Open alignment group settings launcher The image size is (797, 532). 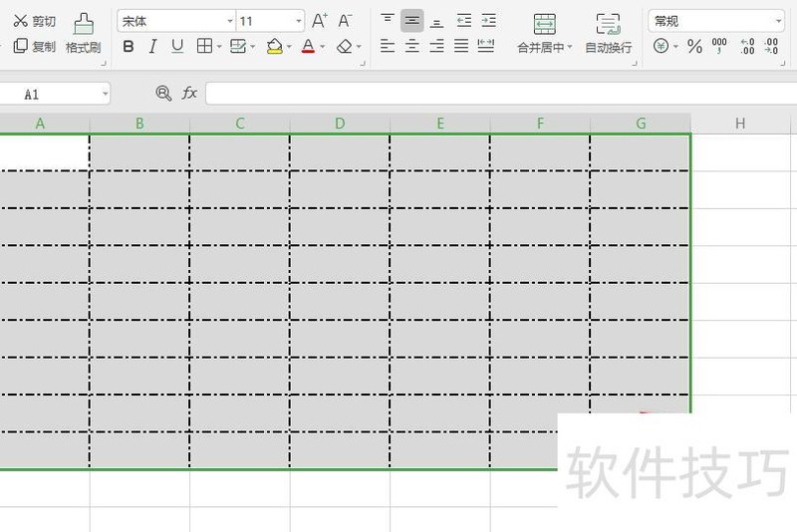(635, 64)
